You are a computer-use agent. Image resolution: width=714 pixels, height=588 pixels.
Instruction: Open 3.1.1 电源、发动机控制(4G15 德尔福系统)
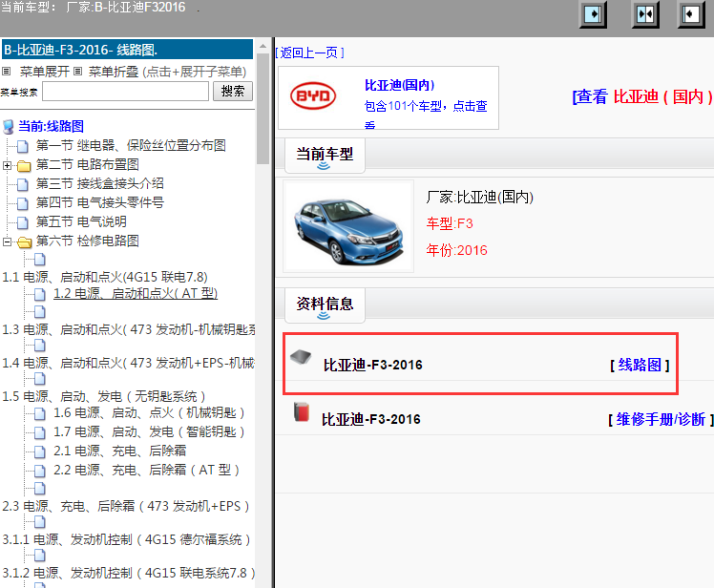coord(127,539)
